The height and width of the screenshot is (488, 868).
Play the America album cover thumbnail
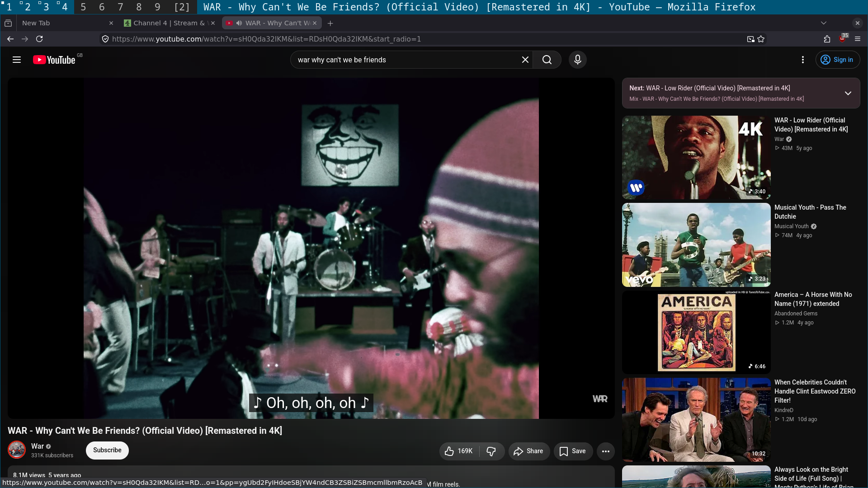pyautogui.click(x=696, y=332)
